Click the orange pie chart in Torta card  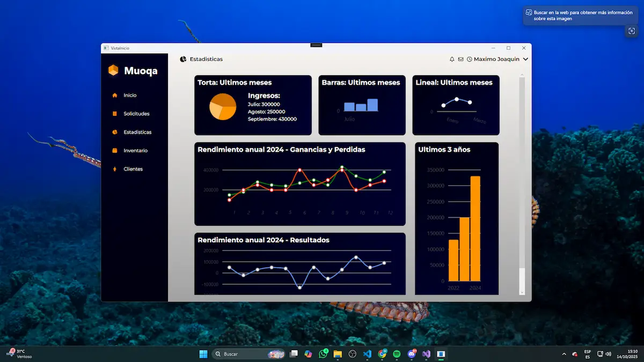(223, 106)
